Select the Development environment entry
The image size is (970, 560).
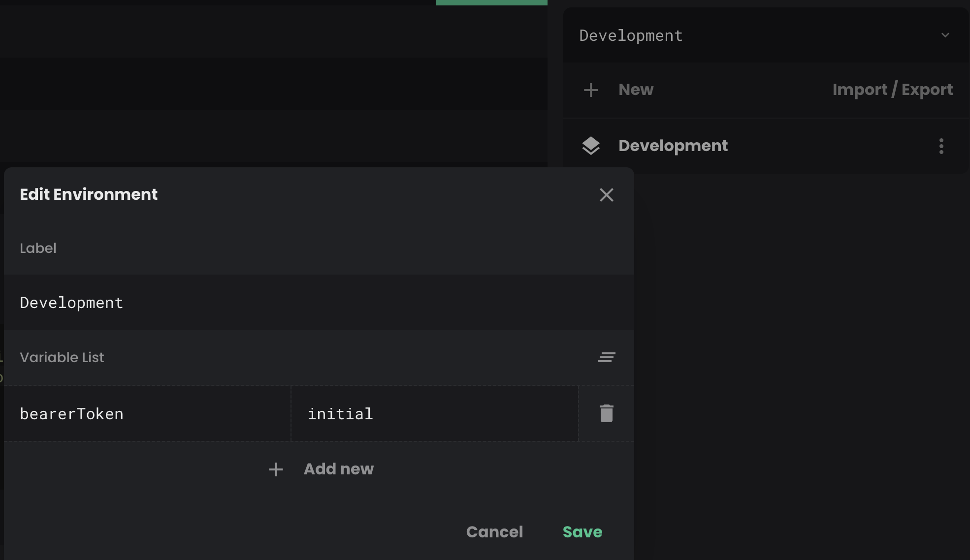[x=673, y=146]
